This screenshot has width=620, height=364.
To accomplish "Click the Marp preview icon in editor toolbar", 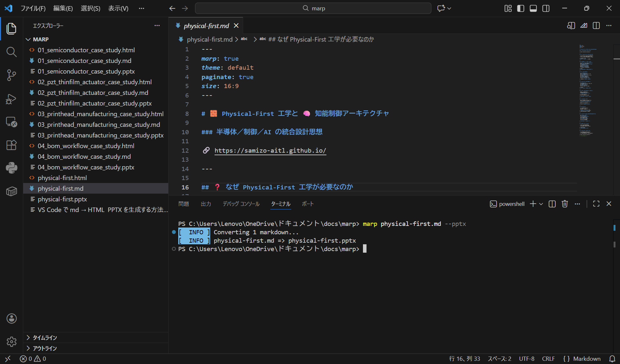I will click(x=584, y=26).
